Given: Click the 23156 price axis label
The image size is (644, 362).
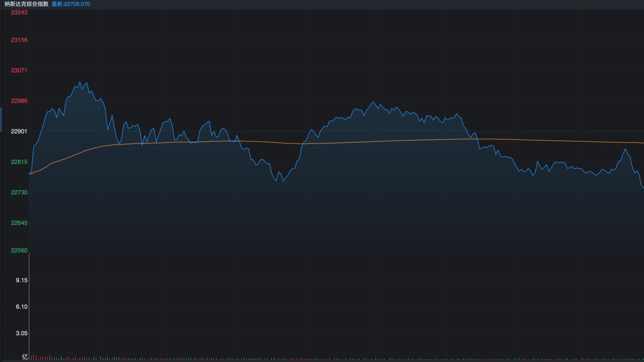Looking at the screenshot, I should point(19,40).
